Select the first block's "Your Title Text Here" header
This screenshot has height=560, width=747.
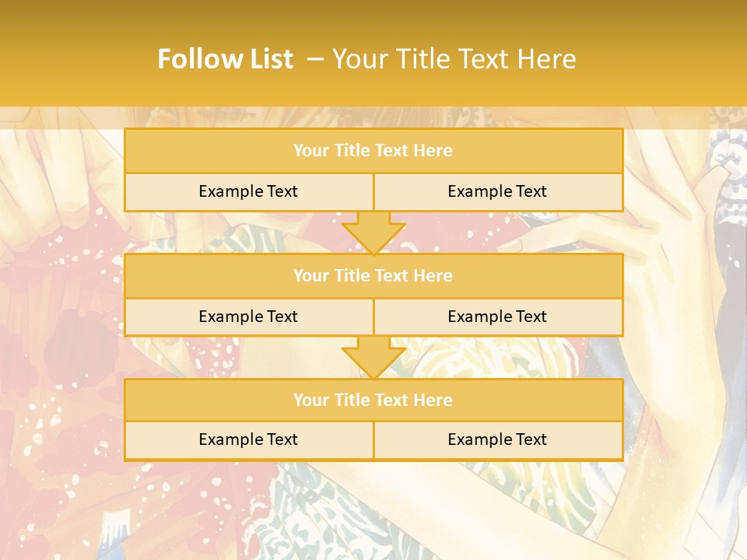tap(373, 151)
